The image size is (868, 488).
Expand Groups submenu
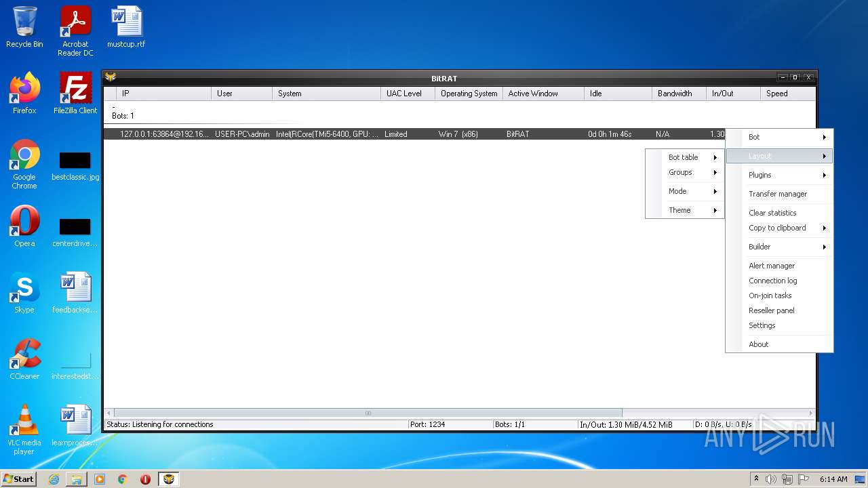tap(685, 172)
